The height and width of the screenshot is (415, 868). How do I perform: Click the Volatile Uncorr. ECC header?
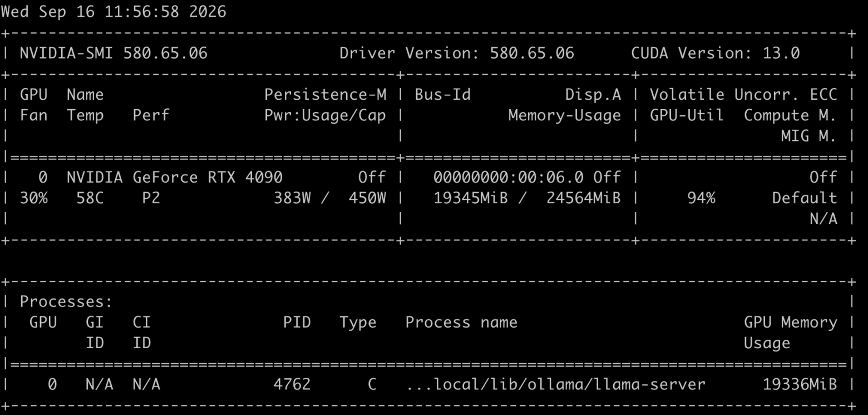click(x=743, y=95)
